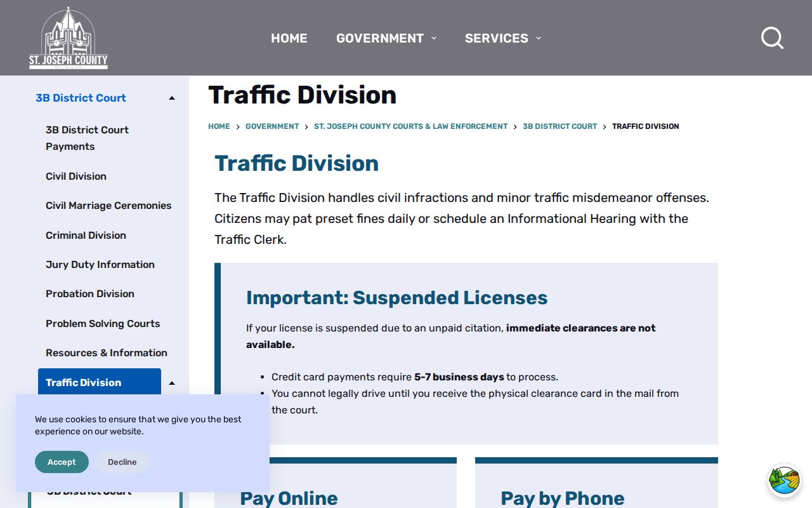Click the landscape badge icon at bottom right
The image size is (812, 508).
[x=784, y=480]
